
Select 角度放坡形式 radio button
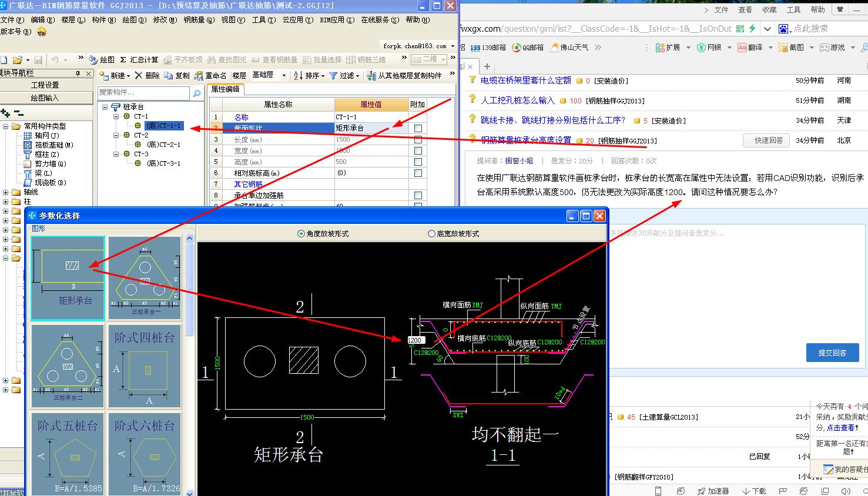coord(301,234)
